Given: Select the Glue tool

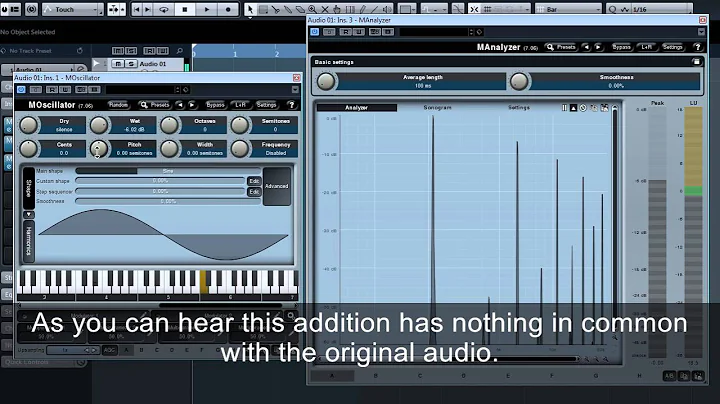Looking at the screenshot, I should click(x=288, y=9).
